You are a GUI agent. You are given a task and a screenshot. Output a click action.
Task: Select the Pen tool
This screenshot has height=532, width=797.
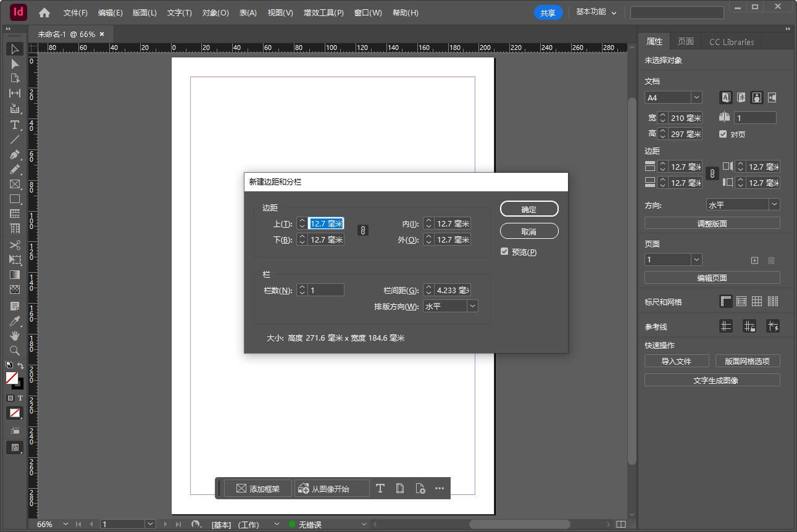pyautogui.click(x=14, y=154)
